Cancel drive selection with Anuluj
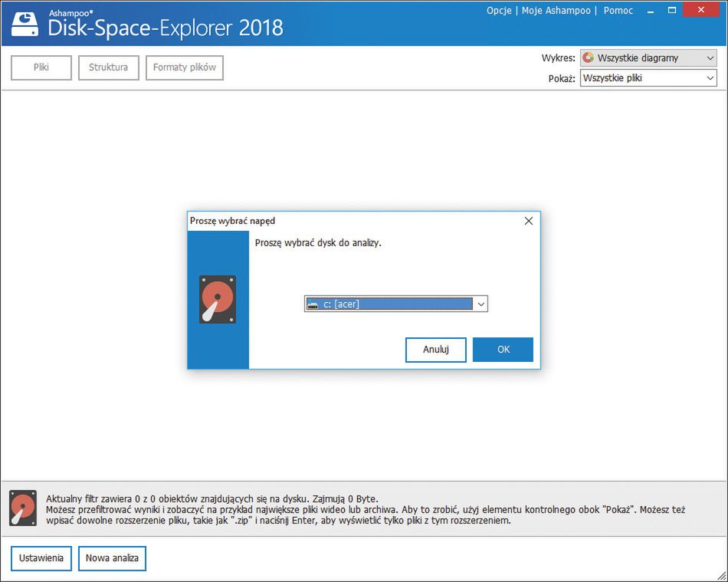 point(435,350)
